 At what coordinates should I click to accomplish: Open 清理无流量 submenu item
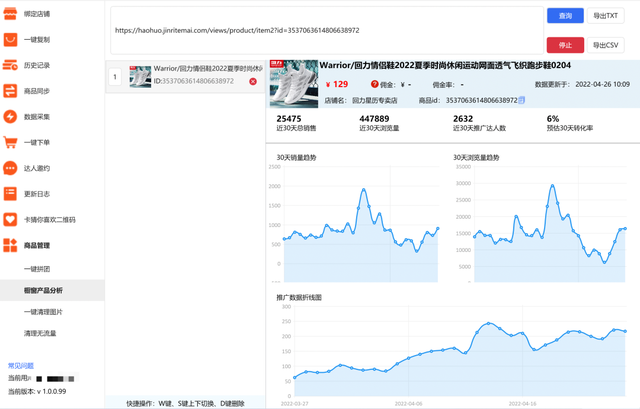[x=40, y=333]
